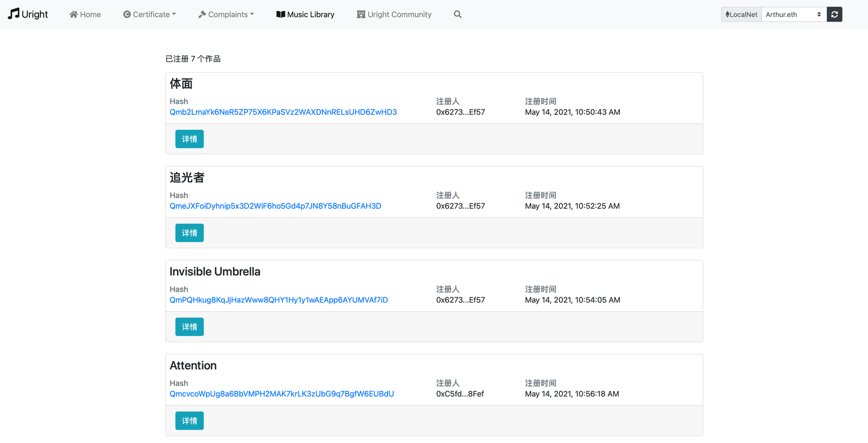
Task: Click the title 追光者
Action: click(x=187, y=177)
